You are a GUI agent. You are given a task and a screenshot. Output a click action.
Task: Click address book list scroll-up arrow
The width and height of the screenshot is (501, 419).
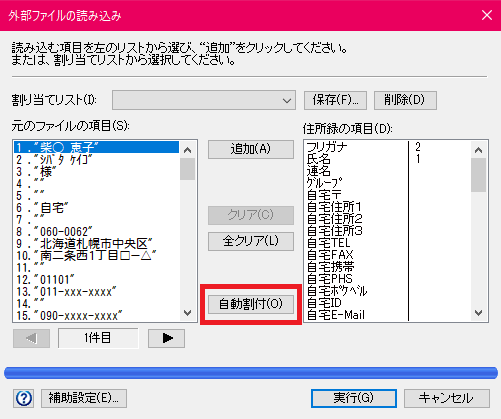point(478,150)
